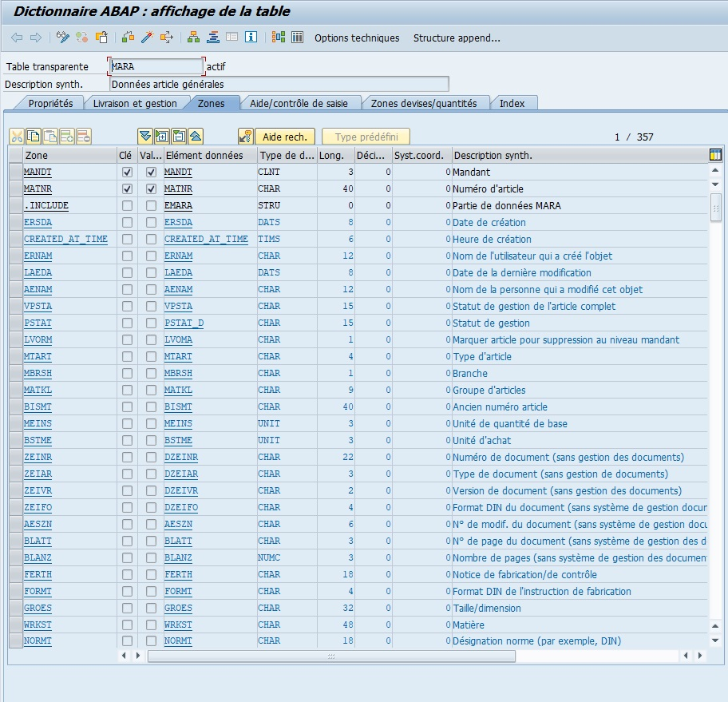Click the magic wand Activate icon
This screenshot has width=728, height=702.
pos(147,38)
